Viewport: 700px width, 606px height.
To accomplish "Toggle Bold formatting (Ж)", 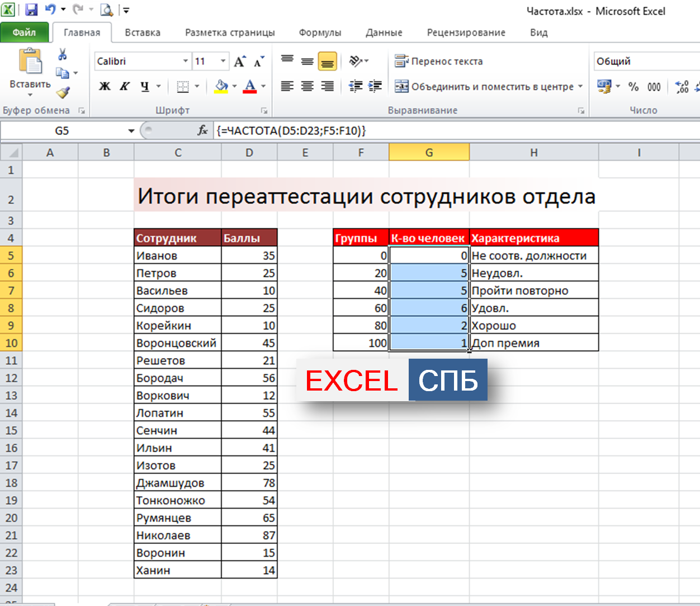I will click(x=105, y=86).
